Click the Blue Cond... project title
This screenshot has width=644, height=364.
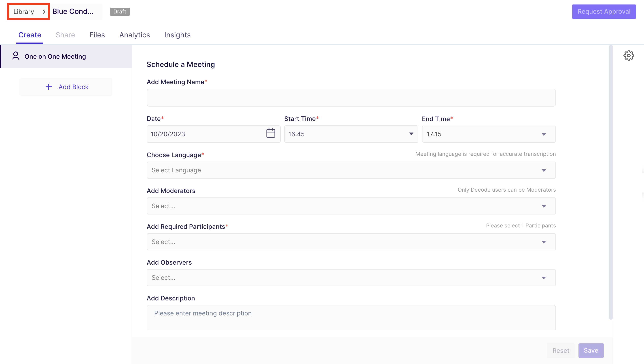point(73,11)
